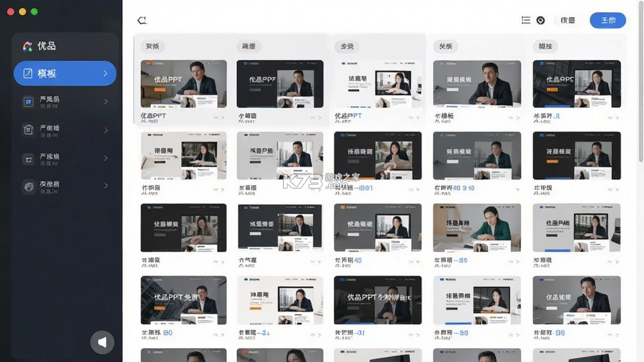Expand the chevron of the second sidebar entry

click(x=106, y=101)
